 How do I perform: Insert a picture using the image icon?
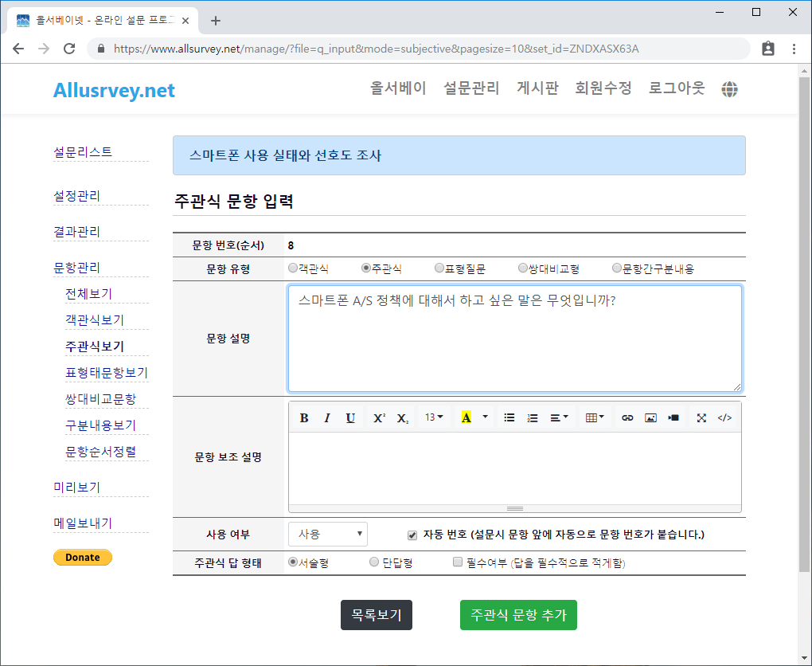click(x=650, y=418)
